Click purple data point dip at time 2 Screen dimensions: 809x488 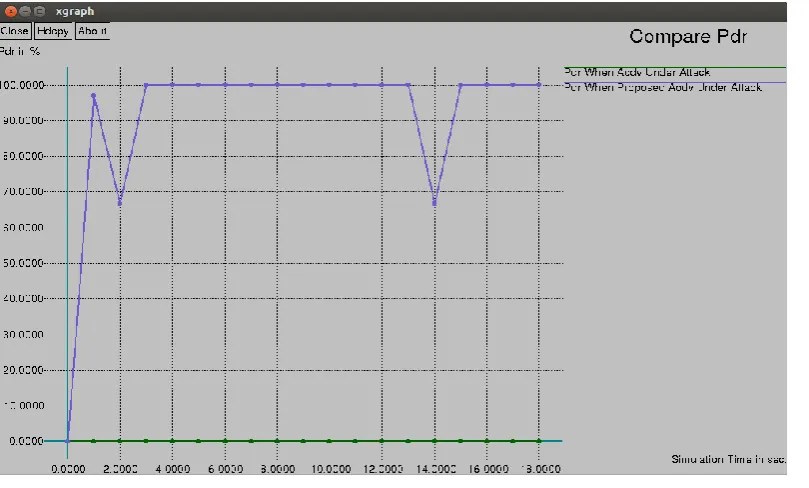coord(120,203)
